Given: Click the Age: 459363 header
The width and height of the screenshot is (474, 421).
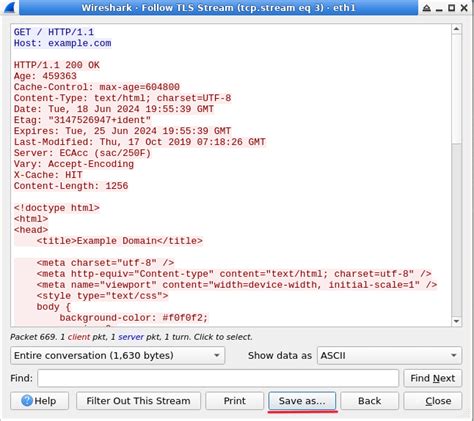Looking at the screenshot, I should click(45, 76).
